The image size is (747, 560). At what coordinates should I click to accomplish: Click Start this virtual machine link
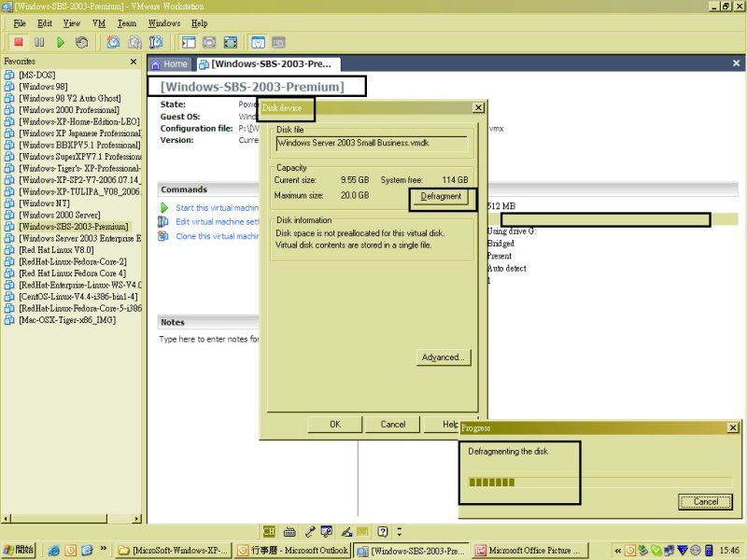217,207
